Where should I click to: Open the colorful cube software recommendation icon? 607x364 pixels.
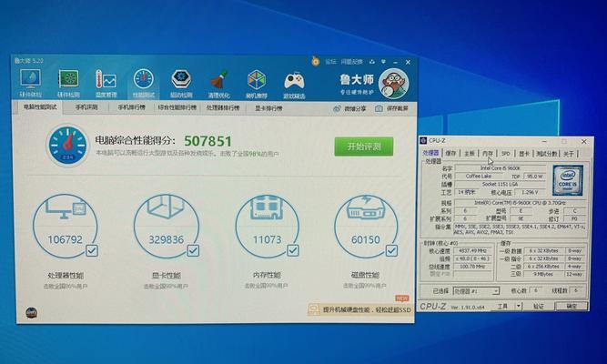(x=257, y=80)
